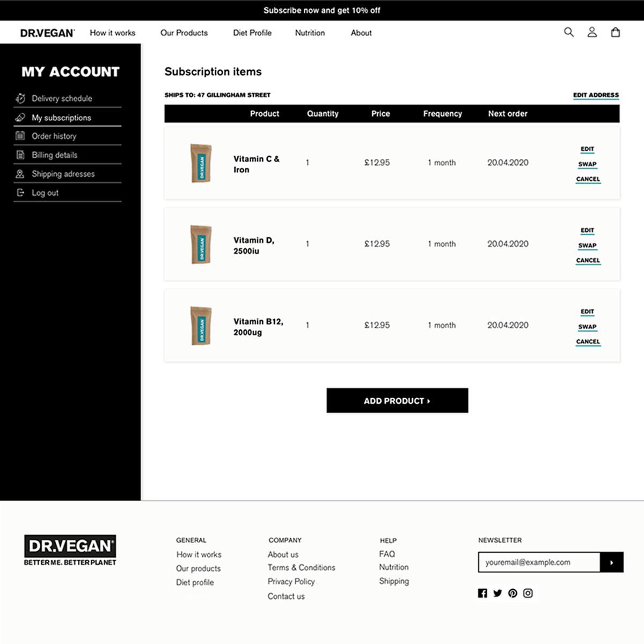Open footer About us link
The image size is (644, 644).
click(x=283, y=554)
